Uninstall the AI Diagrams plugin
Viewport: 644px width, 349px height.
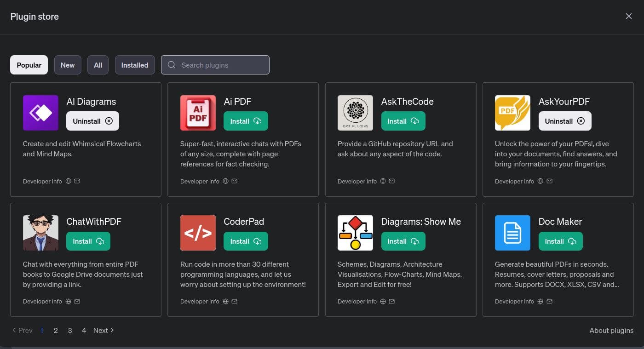pos(92,121)
